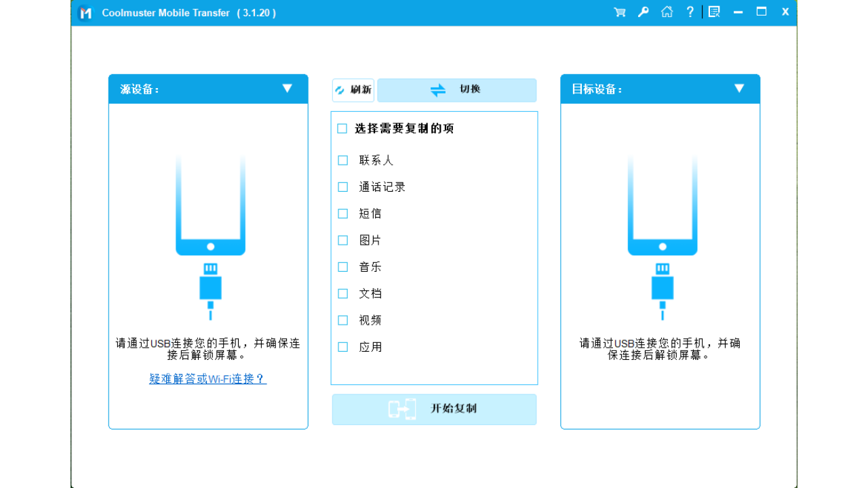Image resolution: width=868 pixels, height=488 pixels.
Task: Click the home icon in the title bar
Action: coord(667,12)
